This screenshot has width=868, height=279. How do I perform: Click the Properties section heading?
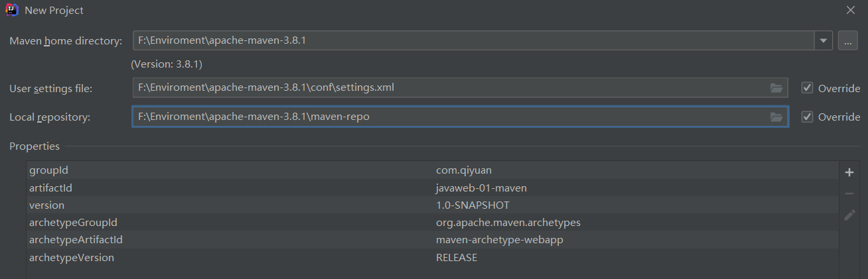coord(35,146)
